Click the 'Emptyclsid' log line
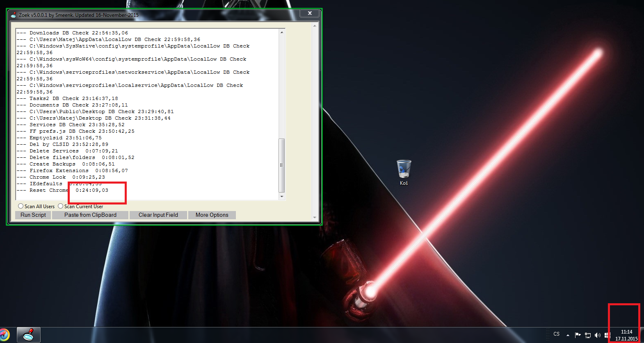This screenshot has height=343, width=644. [x=59, y=138]
